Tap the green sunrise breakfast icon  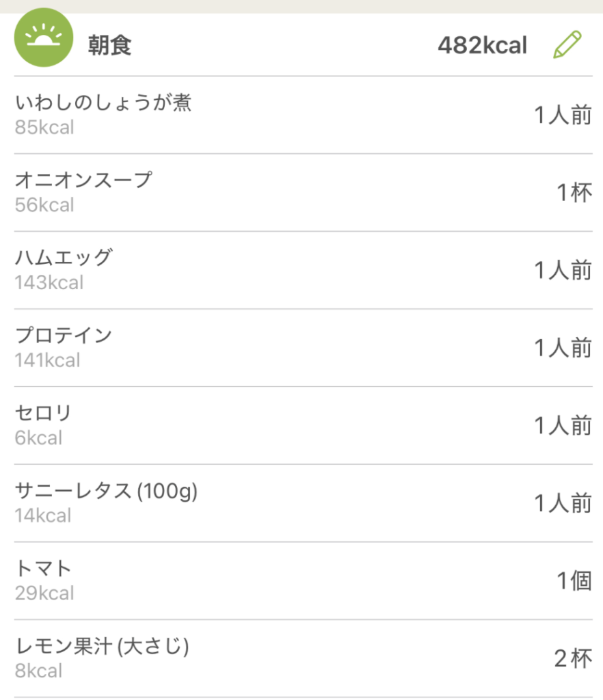click(x=43, y=38)
